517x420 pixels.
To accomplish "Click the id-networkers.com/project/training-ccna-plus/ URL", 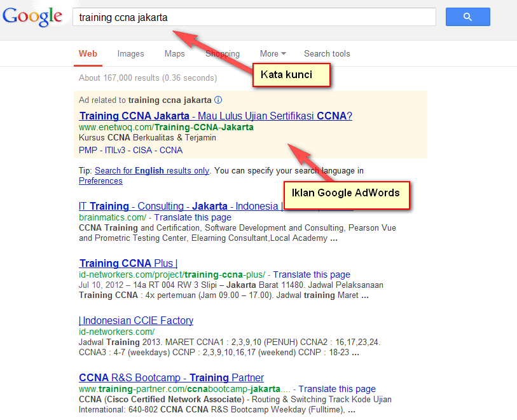I will [x=172, y=274].
